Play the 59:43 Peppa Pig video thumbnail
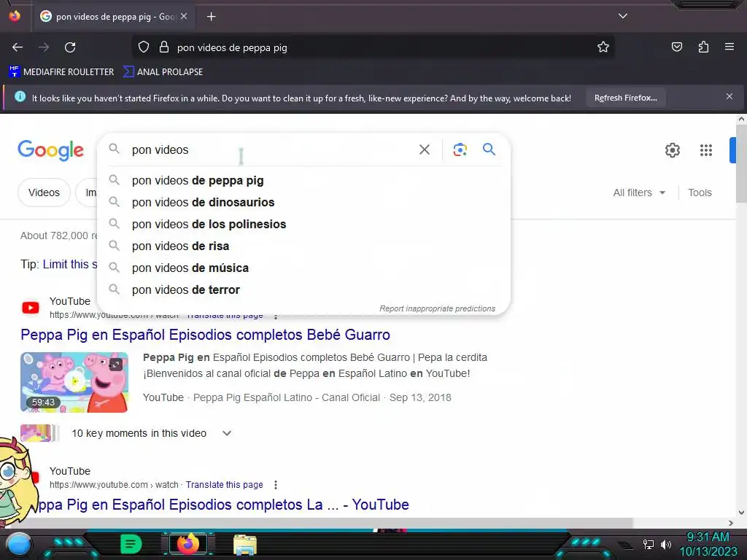 tap(74, 382)
